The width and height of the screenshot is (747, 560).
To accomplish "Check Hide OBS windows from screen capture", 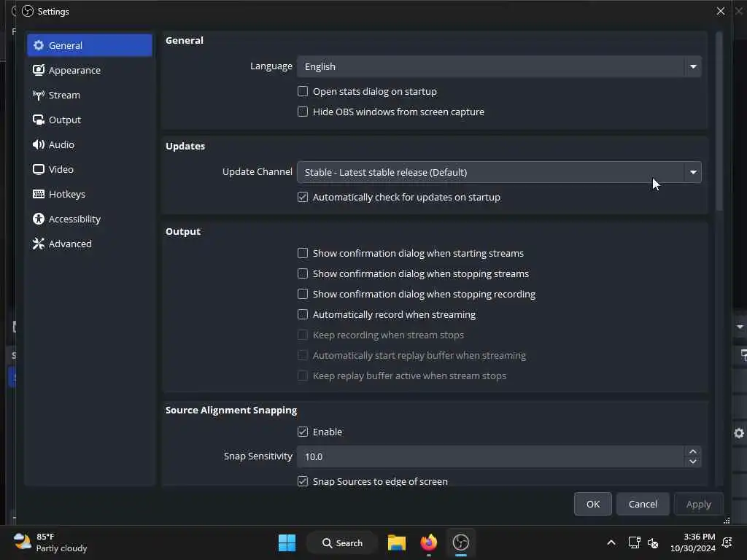I will 303,112.
